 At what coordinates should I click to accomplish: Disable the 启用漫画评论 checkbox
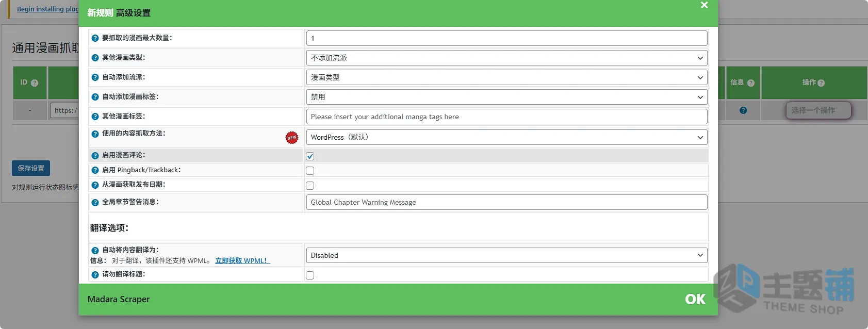coord(310,156)
